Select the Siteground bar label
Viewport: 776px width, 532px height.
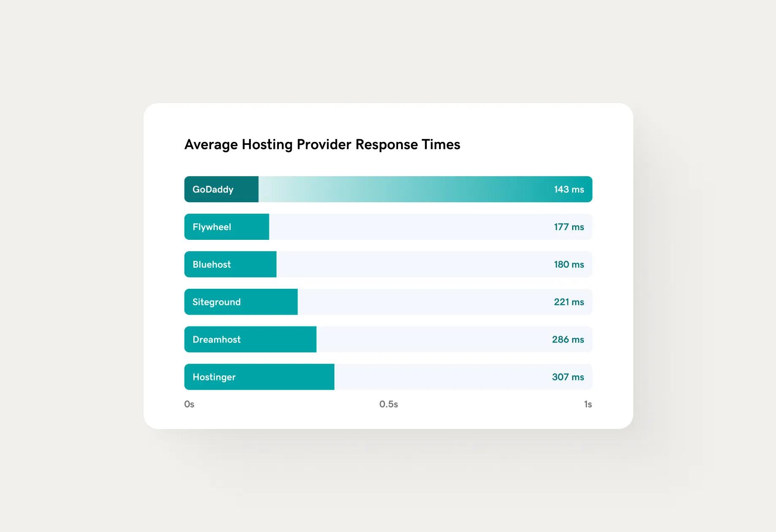[x=216, y=302]
